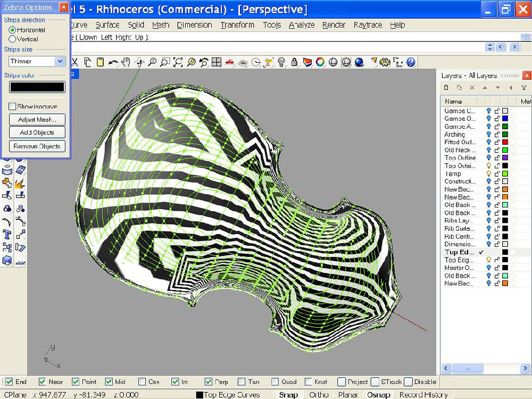The height and width of the screenshot is (399, 532).
Task: Click the Undo arrow icon
Action: [113, 62]
